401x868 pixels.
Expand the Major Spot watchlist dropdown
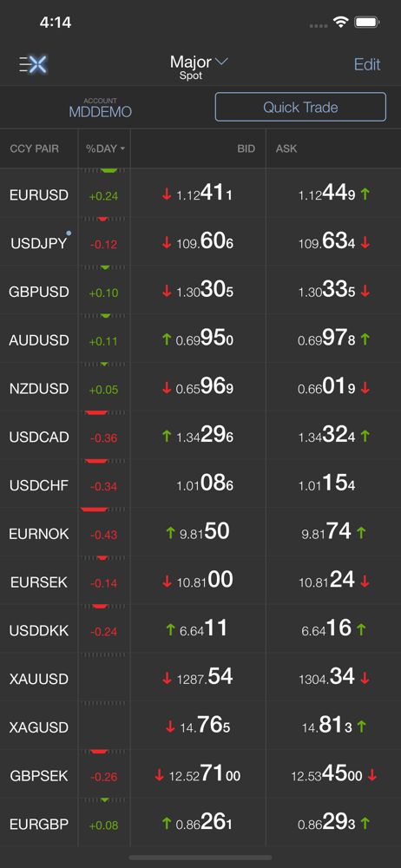(198, 67)
